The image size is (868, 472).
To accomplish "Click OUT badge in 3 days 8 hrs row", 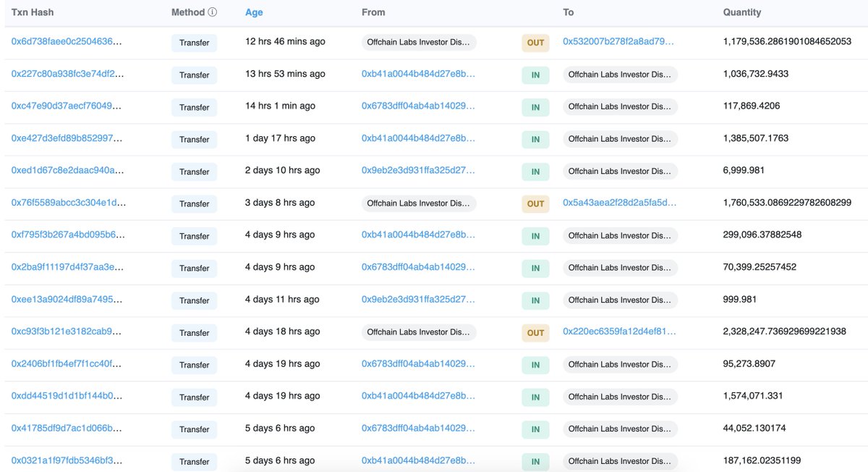I will [535, 203].
